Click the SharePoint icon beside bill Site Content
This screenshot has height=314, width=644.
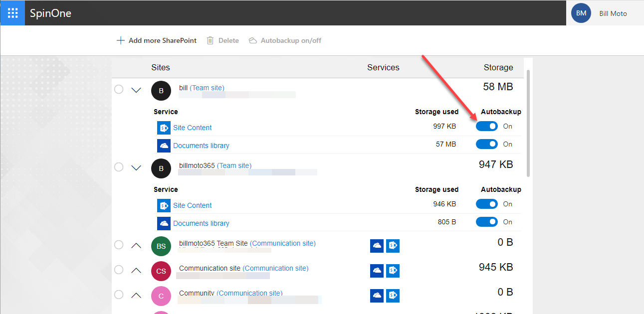tap(164, 128)
